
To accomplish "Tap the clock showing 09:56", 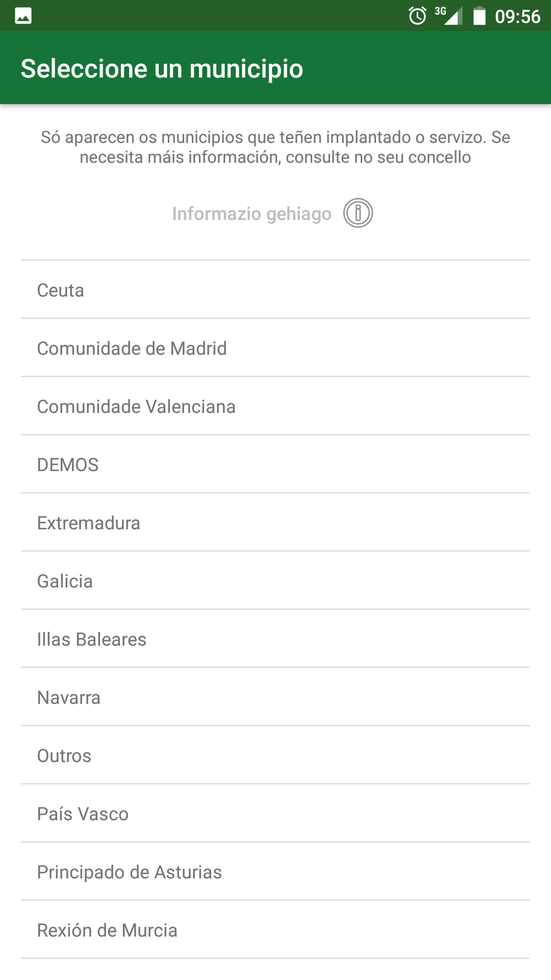I will (x=517, y=17).
